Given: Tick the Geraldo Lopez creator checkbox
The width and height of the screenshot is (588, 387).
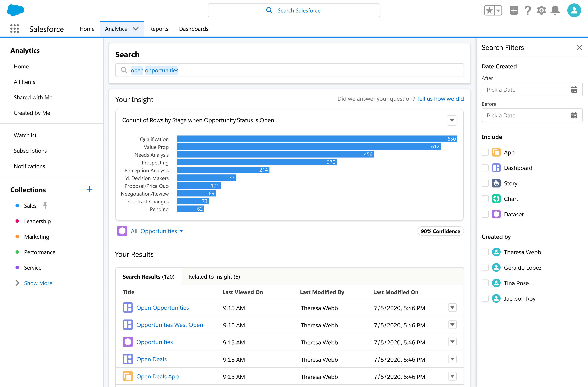Looking at the screenshot, I should click(485, 268).
